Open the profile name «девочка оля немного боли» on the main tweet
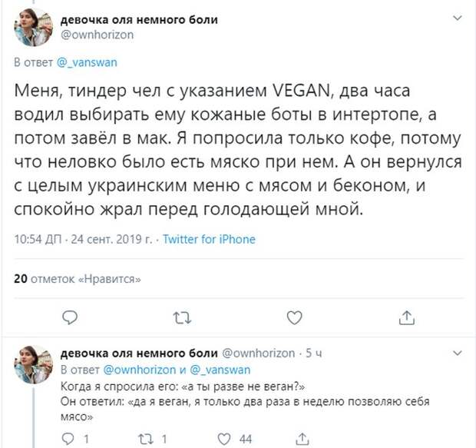 [x=138, y=20]
